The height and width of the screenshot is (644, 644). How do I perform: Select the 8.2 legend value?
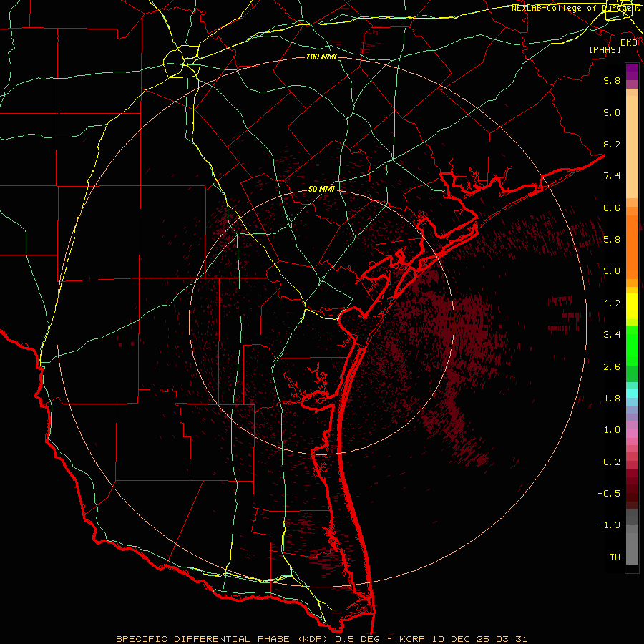click(612, 144)
